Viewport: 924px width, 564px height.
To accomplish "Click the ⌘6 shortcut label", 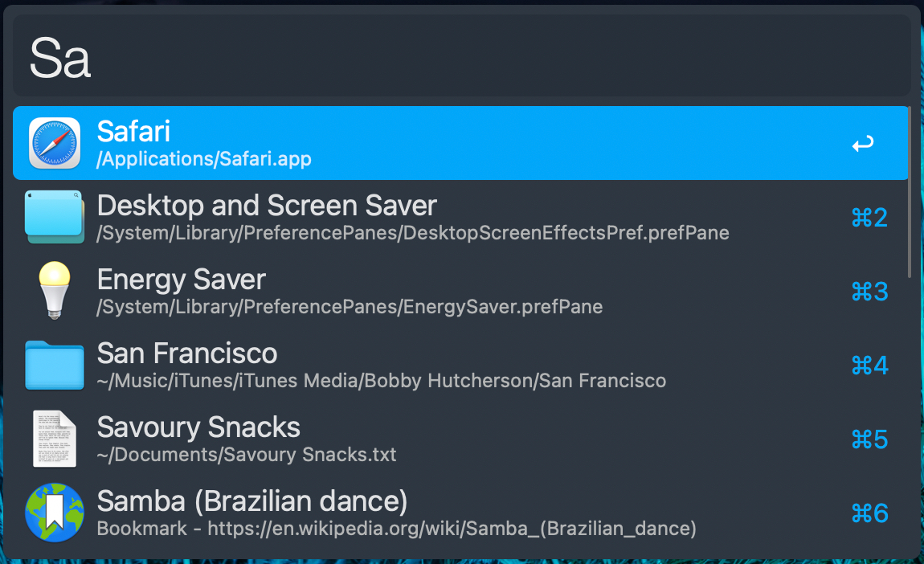I will [869, 513].
